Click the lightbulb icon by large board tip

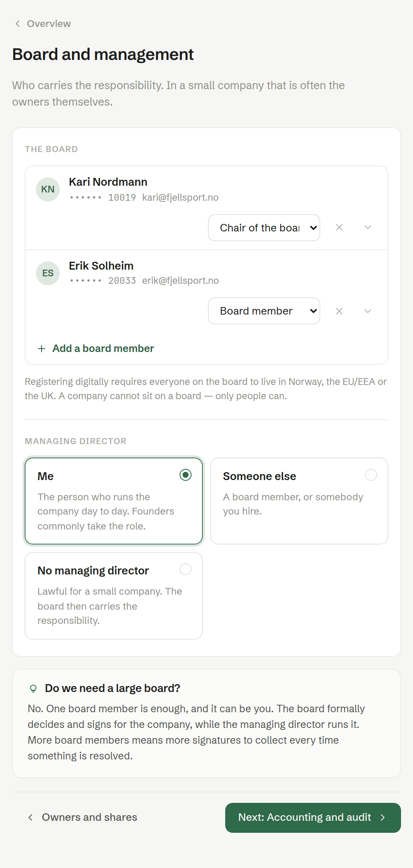[33, 689]
